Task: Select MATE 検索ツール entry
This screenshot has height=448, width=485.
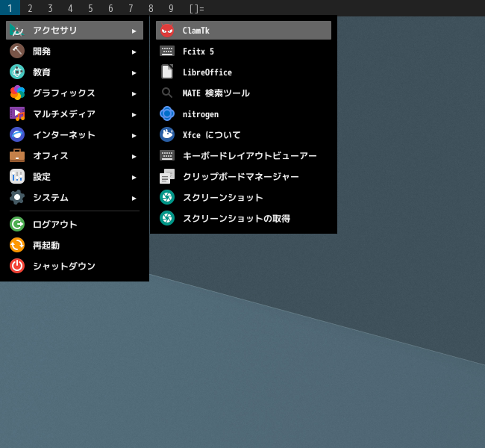Action: tap(243, 93)
